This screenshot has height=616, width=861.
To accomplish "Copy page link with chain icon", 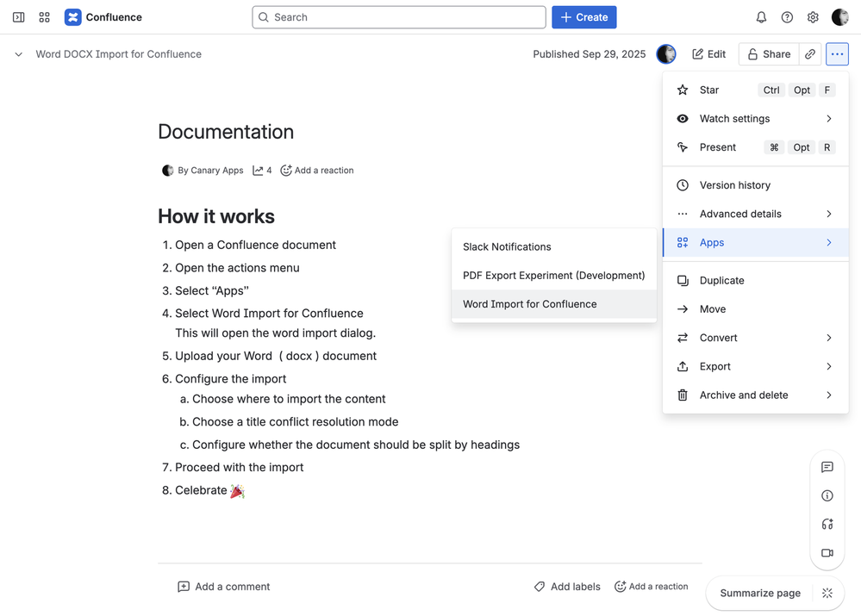I will (810, 54).
